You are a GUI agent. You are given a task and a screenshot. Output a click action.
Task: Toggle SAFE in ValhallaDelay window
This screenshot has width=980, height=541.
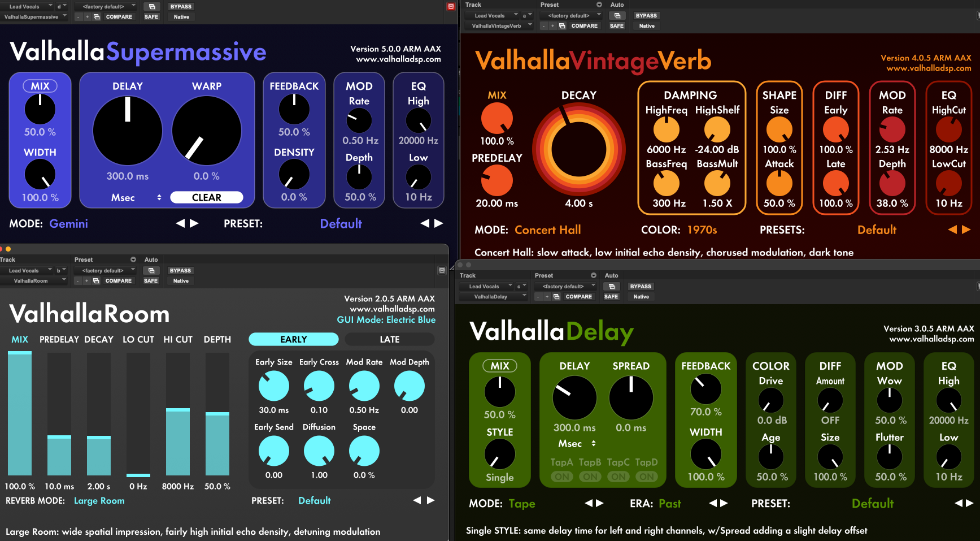click(x=611, y=297)
